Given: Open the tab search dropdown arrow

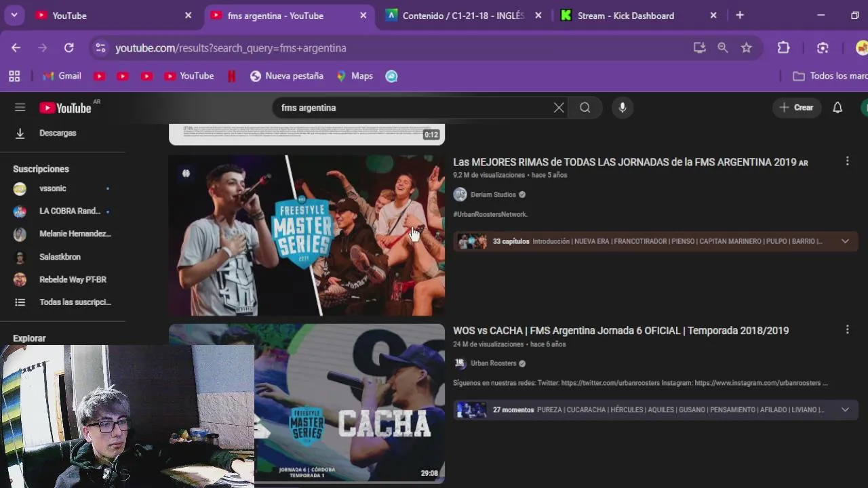Looking at the screenshot, I should click(14, 15).
